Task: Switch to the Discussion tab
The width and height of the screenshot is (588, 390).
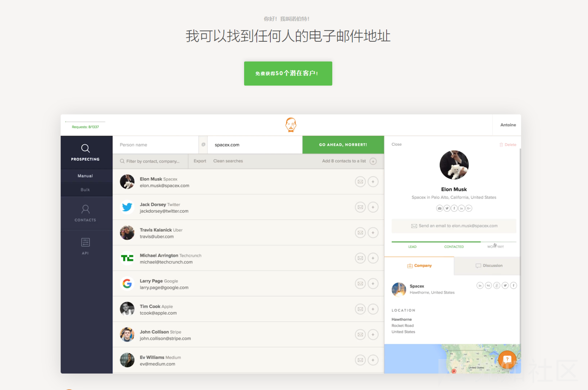Action: (487, 266)
